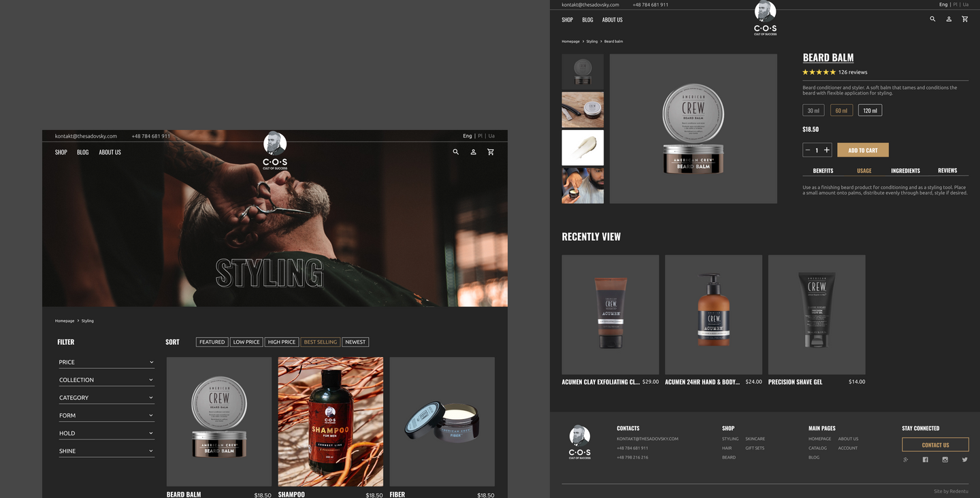Switch to the Ingredients tab
The image size is (980, 498).
[905, 171]
